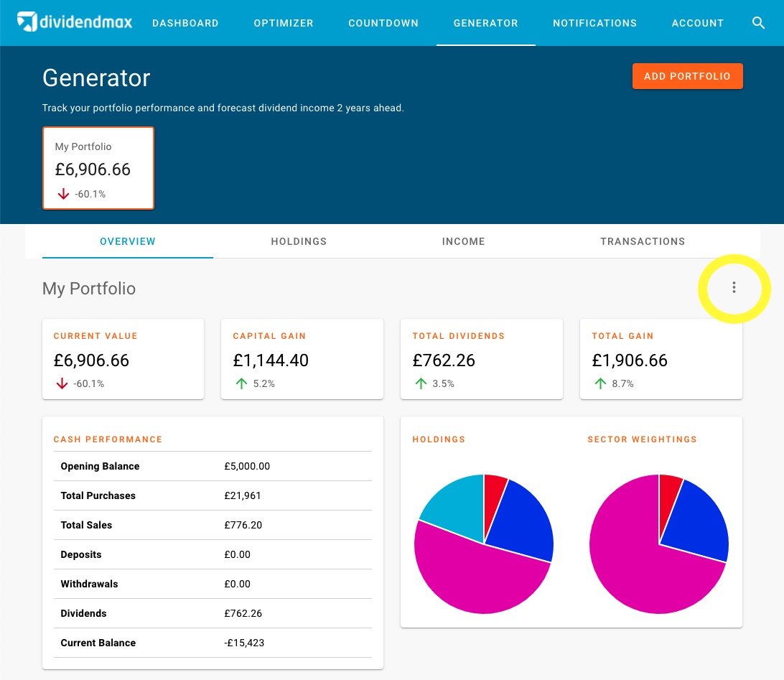Click the 5.2% Capital Gain percentage
The image size is (784, 680).
click(264, 383)
